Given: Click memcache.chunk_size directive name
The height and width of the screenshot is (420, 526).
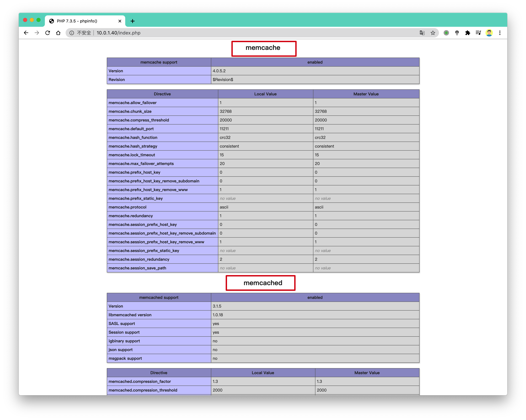Looking at the screenshot, I should tap(130, 111).
